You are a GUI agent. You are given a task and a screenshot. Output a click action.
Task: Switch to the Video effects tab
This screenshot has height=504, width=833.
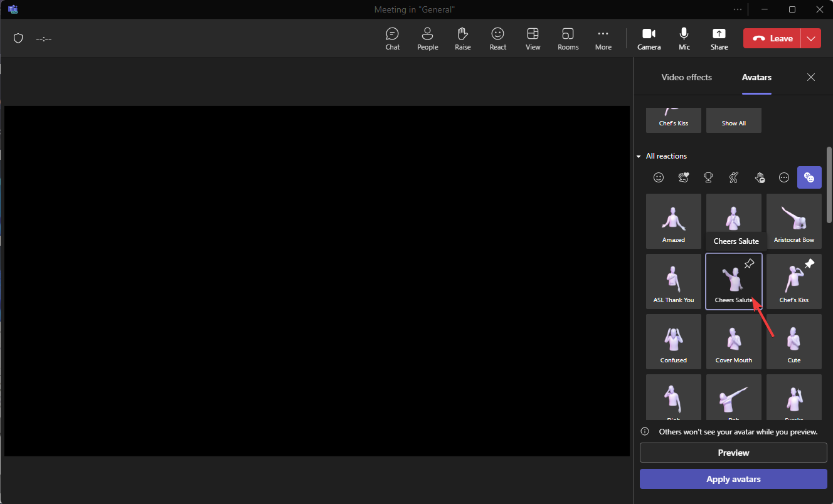pos(687,77)
